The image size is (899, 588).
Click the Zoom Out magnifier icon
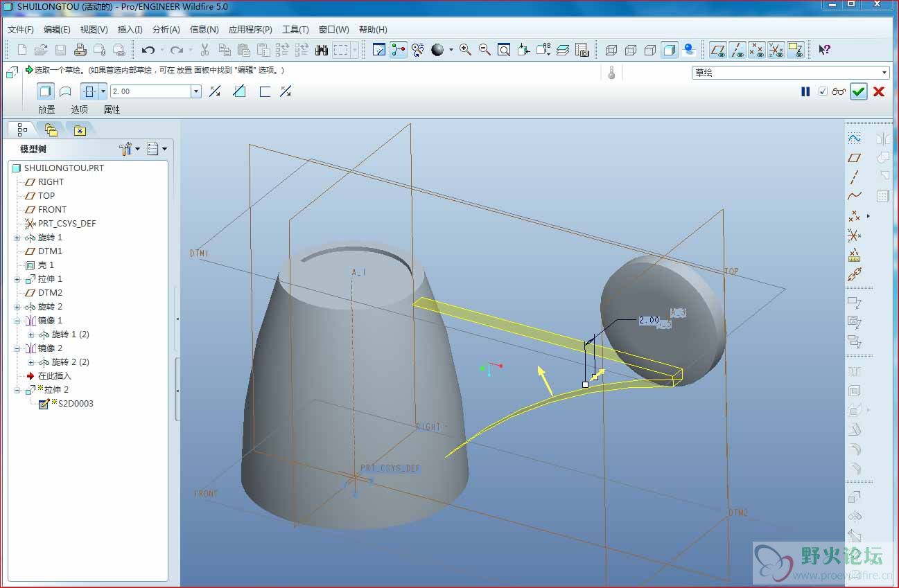[x=485, y=50]
